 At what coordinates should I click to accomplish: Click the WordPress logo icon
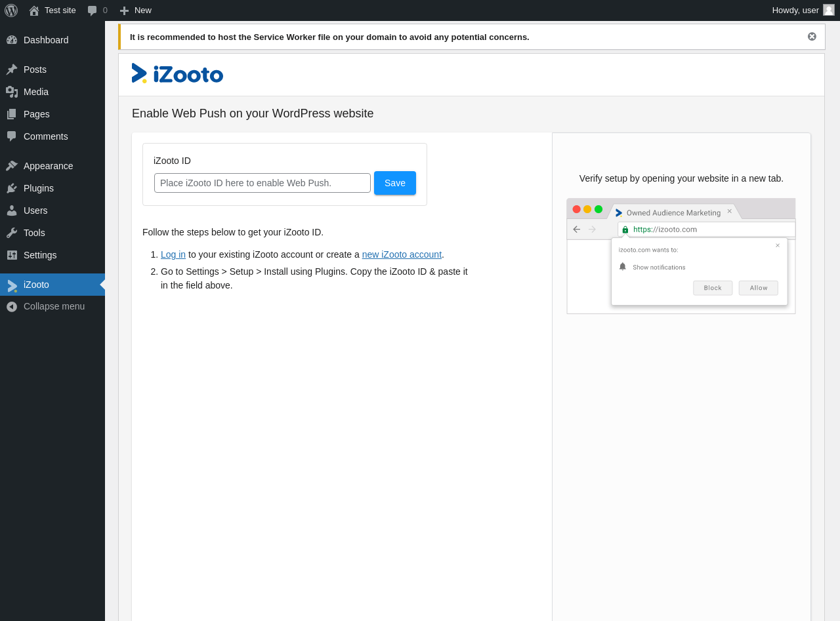(x=11, y=10)
